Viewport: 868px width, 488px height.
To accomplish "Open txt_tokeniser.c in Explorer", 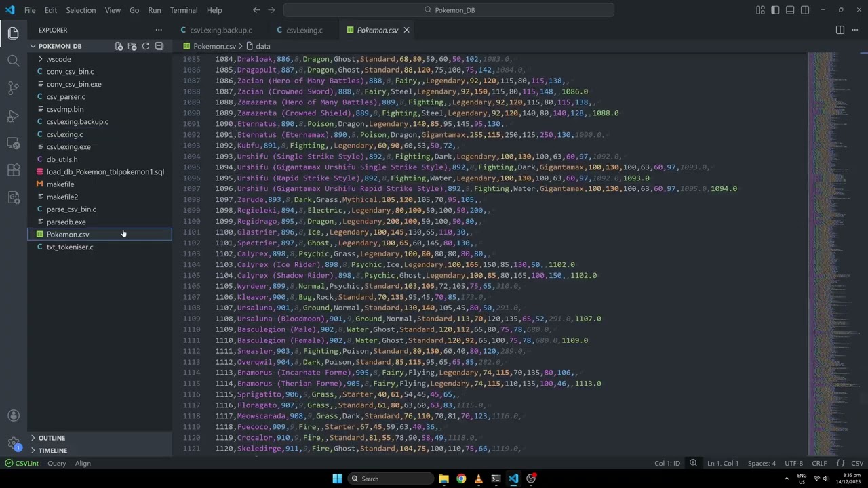I will click(x=99, y=247).
